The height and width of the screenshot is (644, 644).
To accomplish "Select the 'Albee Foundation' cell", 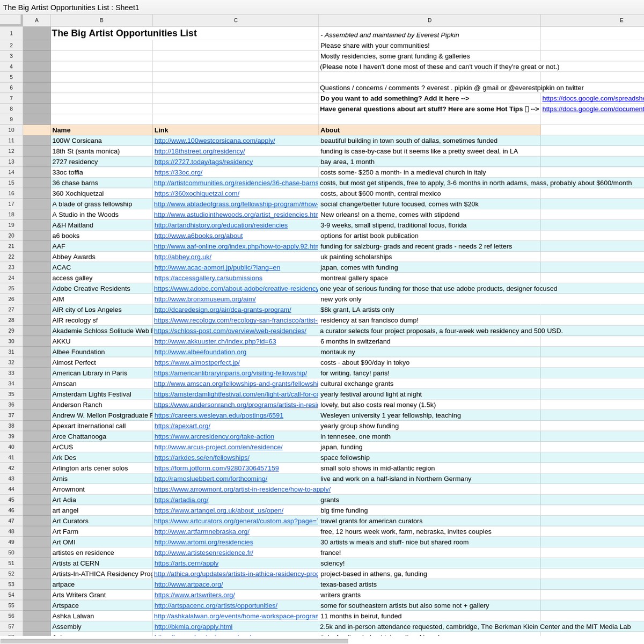I will pos(101,352).
